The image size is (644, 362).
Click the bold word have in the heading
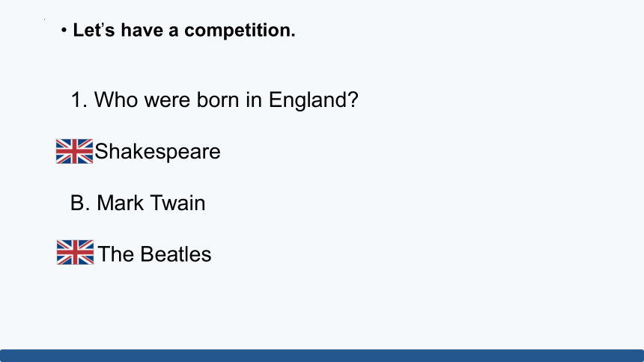click(x=142, y=30)
